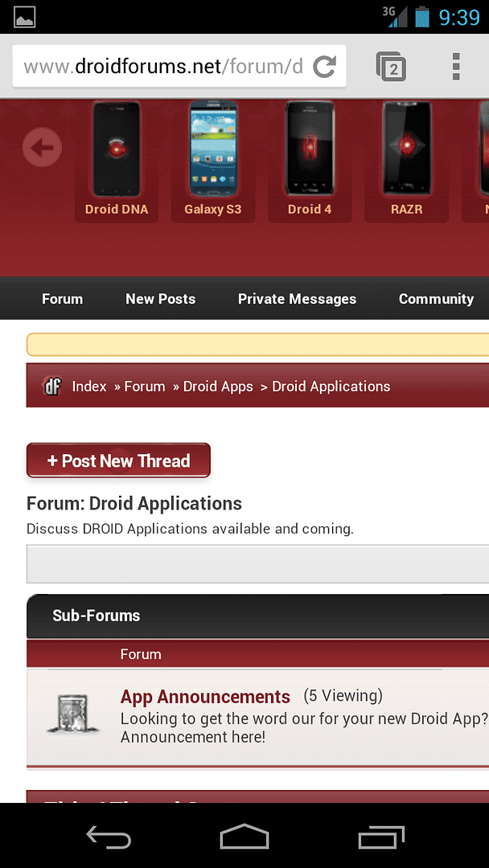This screenshot has height=868, width=489.
Task: Open the Community menu
Action: click(x=437, y=299)
